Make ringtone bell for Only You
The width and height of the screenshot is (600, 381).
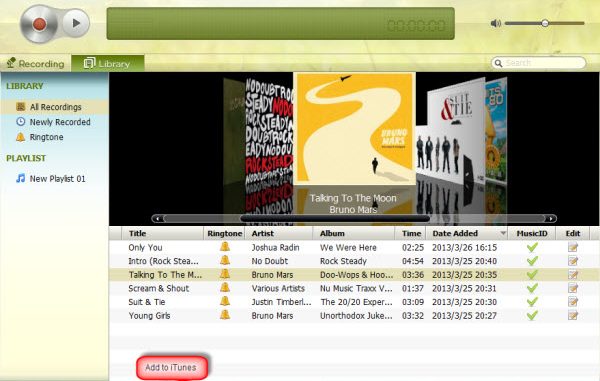(225, 247)
